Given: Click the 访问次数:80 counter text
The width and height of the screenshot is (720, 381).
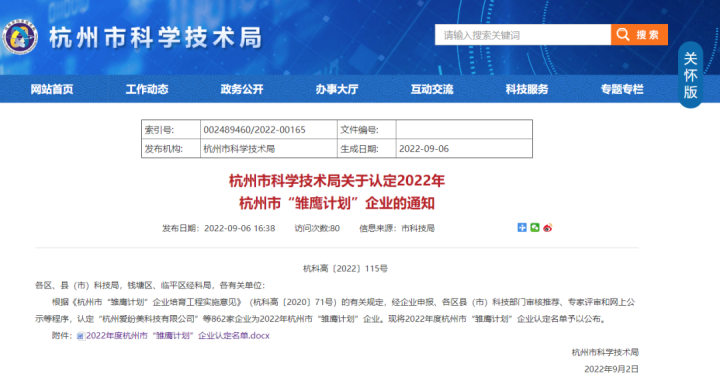Looking at the screenshot, I should click(x=317, y=228).
